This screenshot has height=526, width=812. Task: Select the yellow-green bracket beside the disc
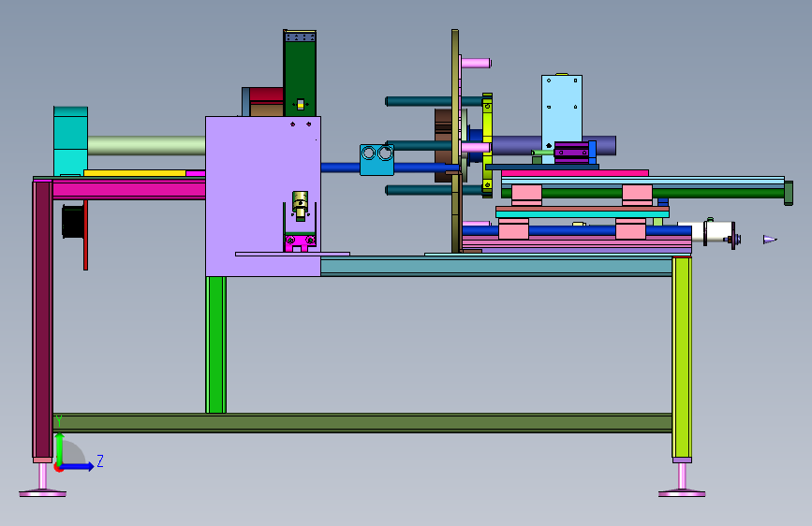(x=487, y=145)
